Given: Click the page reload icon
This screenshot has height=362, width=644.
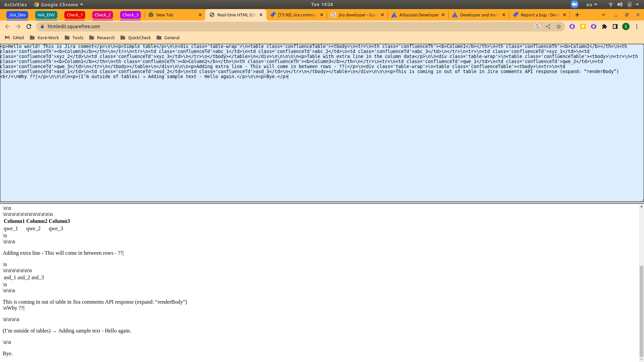Looking at the screenshot, I should tap(29, 26).
